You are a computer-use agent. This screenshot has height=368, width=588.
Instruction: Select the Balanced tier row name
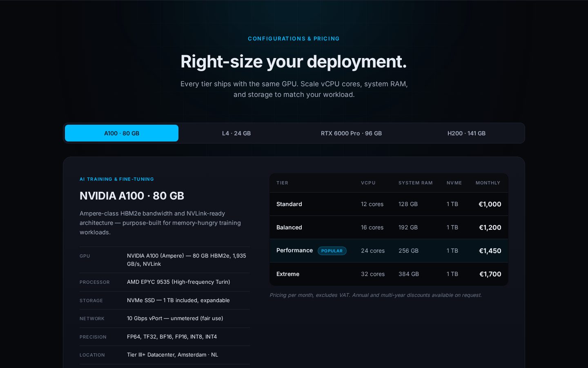289,227
